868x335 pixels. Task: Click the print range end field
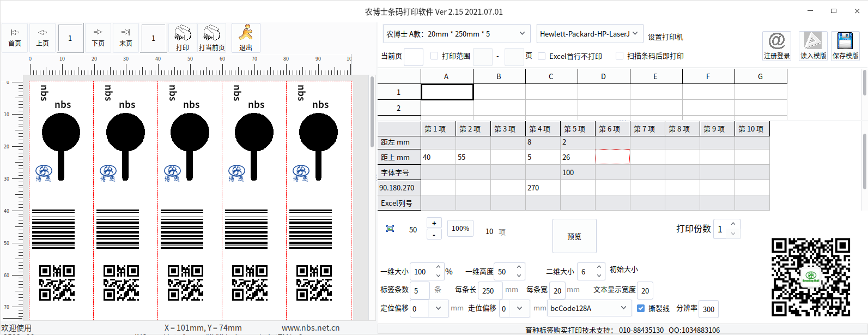(514, 56)
